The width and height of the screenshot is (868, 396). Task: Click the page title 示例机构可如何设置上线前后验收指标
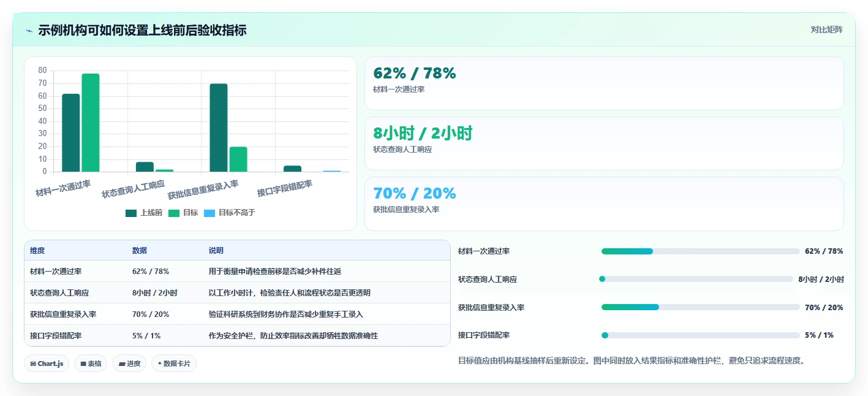coord(142,30)
